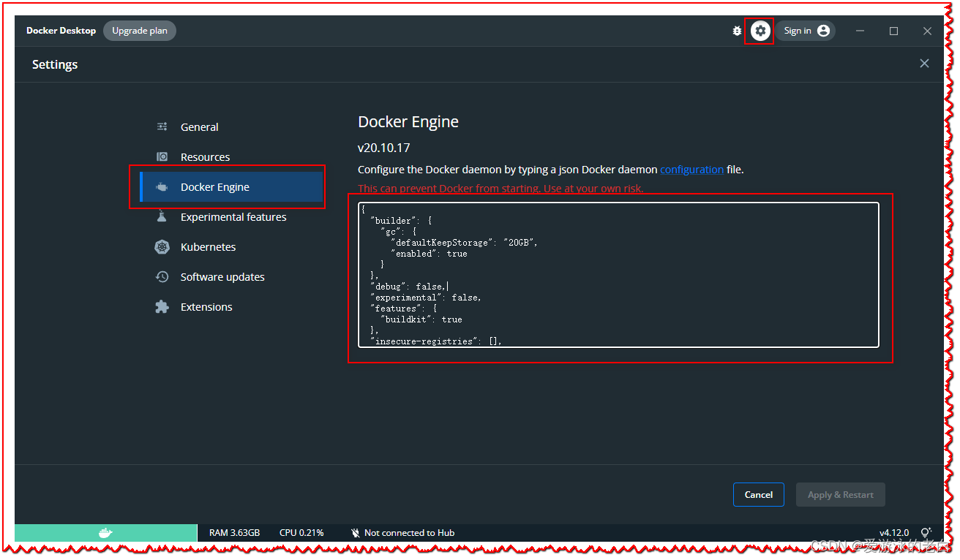This screenshot has width=960, height=560.
Task: Click Apply & Restart button
Action: pos(841,495)
